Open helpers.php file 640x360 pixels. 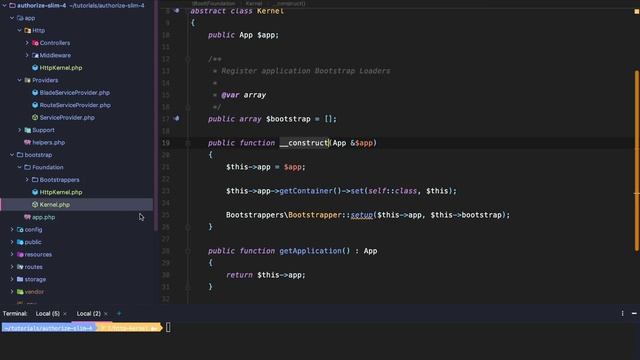49,142
